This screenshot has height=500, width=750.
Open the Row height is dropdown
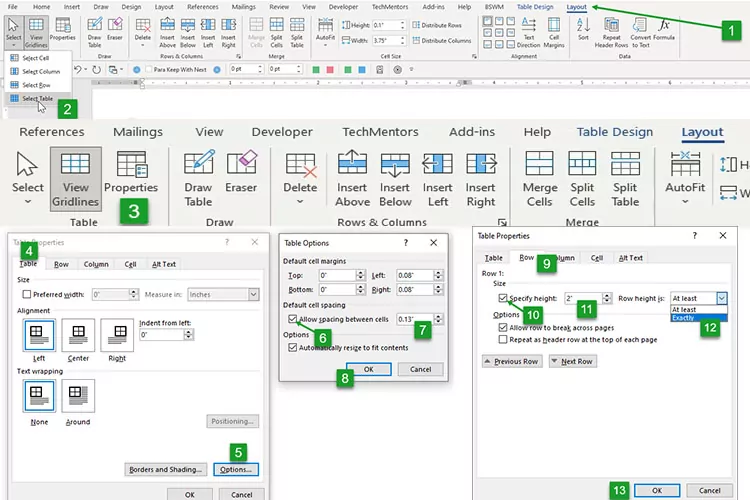click(x=722, y=298)
